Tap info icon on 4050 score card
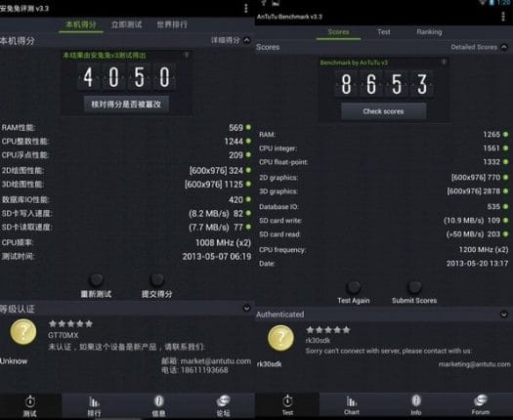The width and height of the screenshot is (513, 420). click(x=187, y=55)
